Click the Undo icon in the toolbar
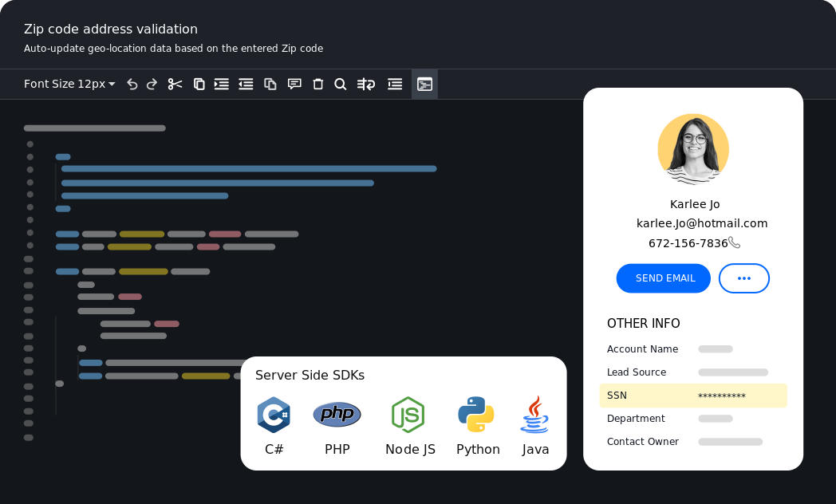This screenshot has width=836, height=504. [132, 84]
